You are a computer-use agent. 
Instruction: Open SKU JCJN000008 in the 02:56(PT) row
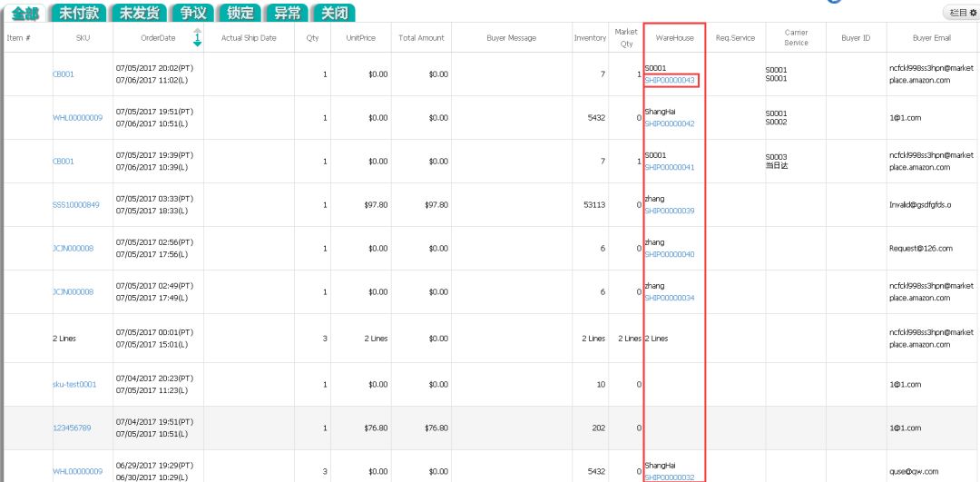point(73,248)
